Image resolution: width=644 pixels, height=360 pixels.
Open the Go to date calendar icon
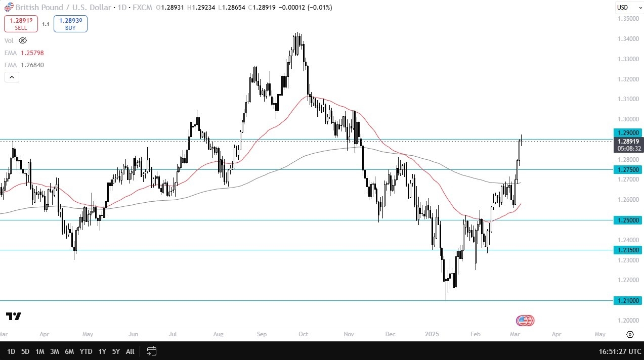click(152, 351)
